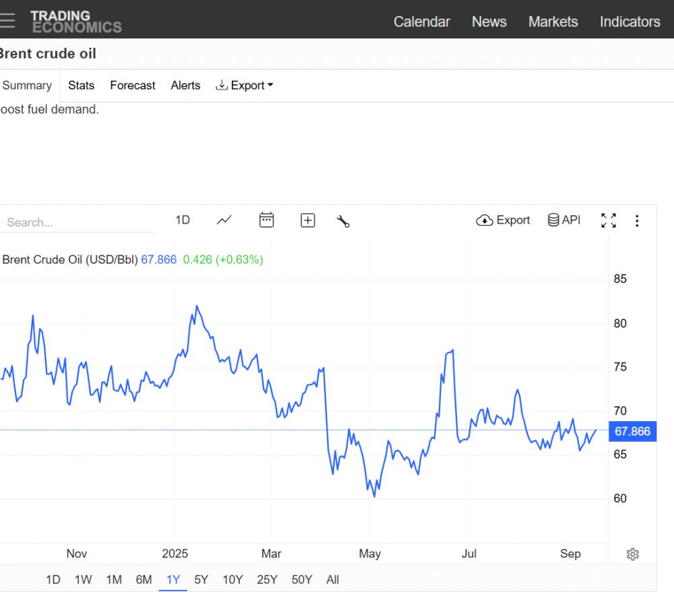Open the calendar date range picker
Viewport: 674px width, 616px height.
click(x=267, y=220)
